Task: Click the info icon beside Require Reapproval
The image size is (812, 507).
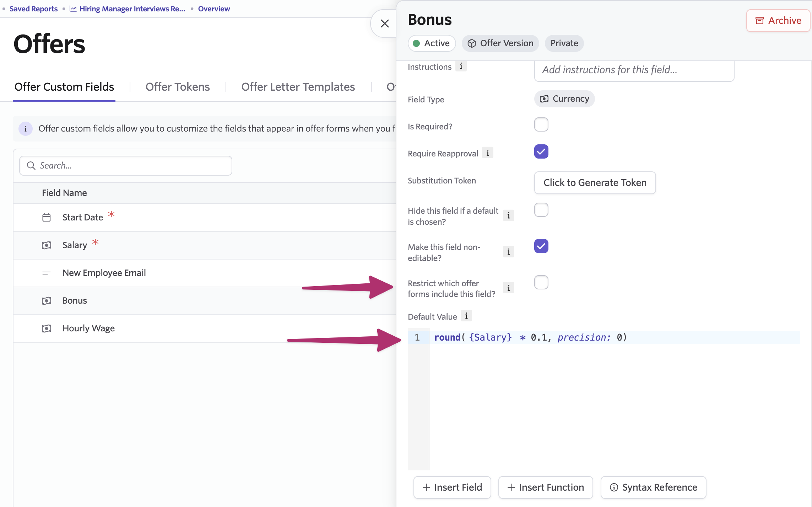Action: click(487, 153)
